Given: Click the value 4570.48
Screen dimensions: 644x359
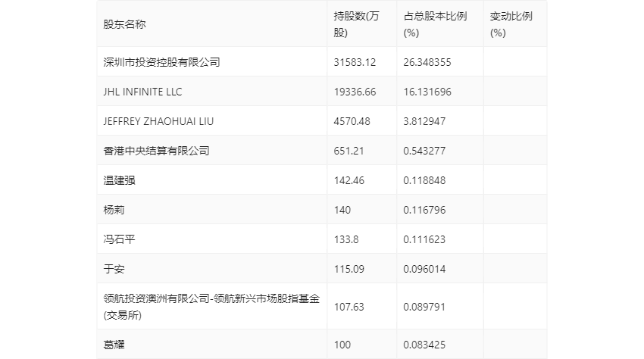Looking at the screenshot, I should pos(352,121).
